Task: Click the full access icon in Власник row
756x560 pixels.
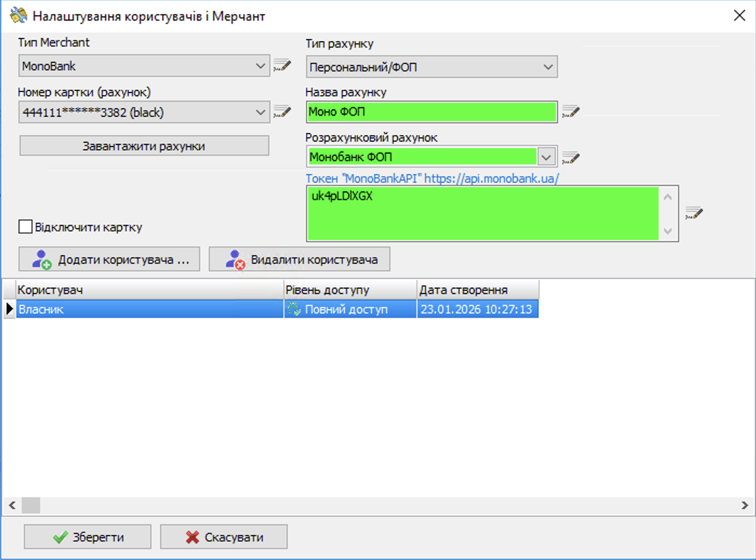Action: coord(294,309)
